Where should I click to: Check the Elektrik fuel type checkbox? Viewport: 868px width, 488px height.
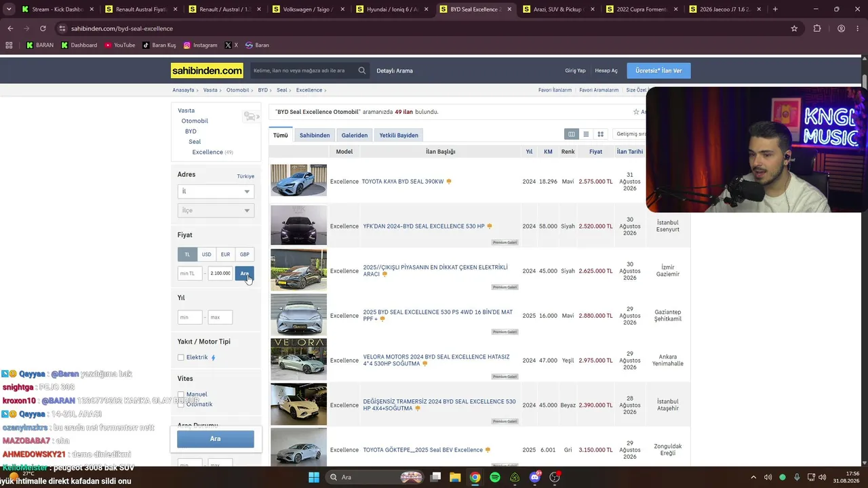click(x=181, y=357)
